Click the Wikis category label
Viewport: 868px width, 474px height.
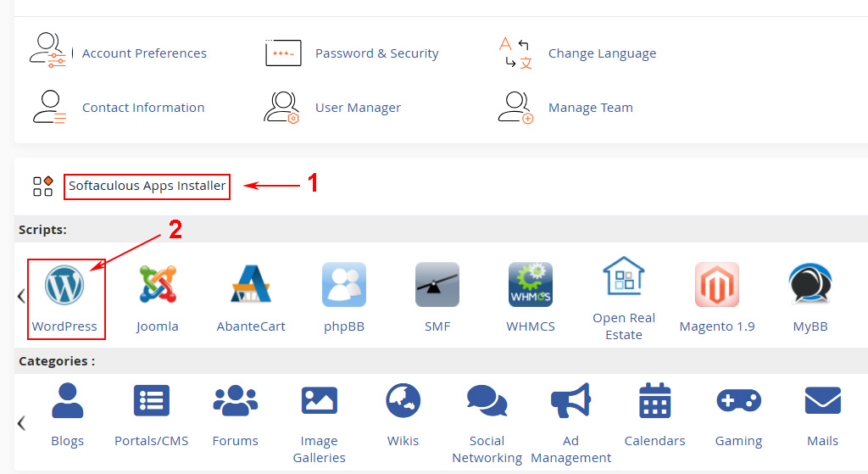[403, 441]
